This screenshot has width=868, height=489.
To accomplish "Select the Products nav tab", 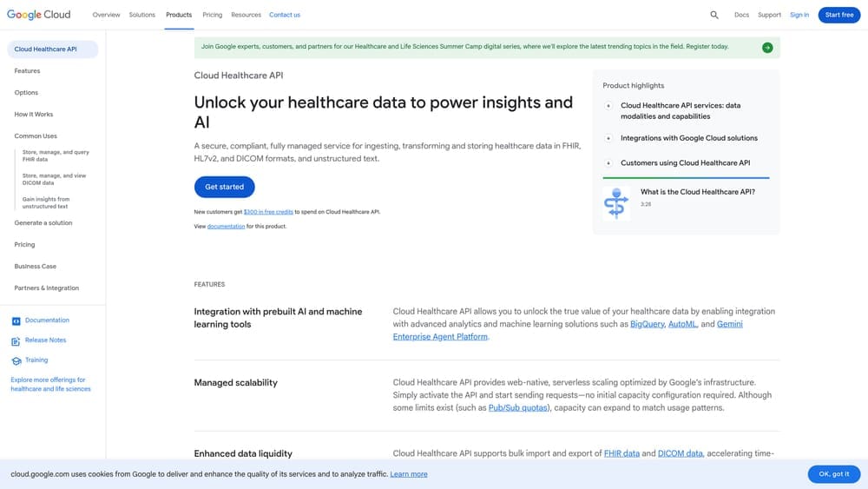I will point(179,15).
